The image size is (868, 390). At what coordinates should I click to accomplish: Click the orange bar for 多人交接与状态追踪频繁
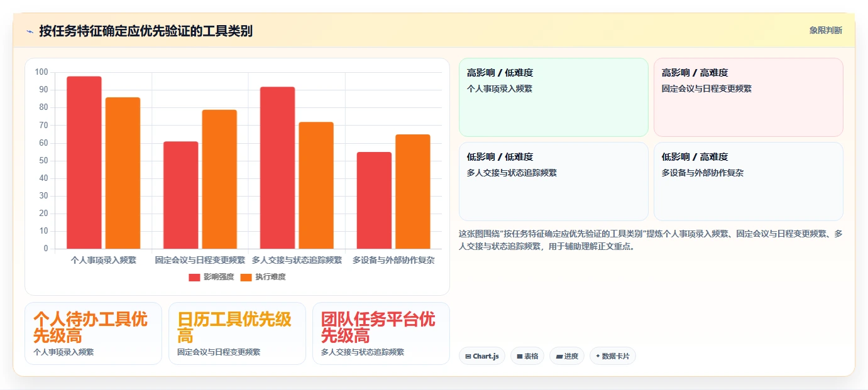pos(316,185)
